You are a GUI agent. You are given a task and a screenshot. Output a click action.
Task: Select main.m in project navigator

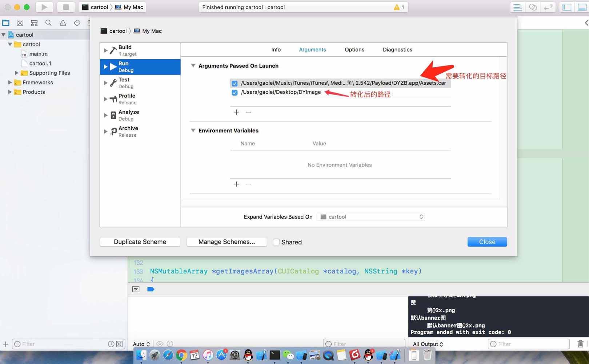click(38, 54)
